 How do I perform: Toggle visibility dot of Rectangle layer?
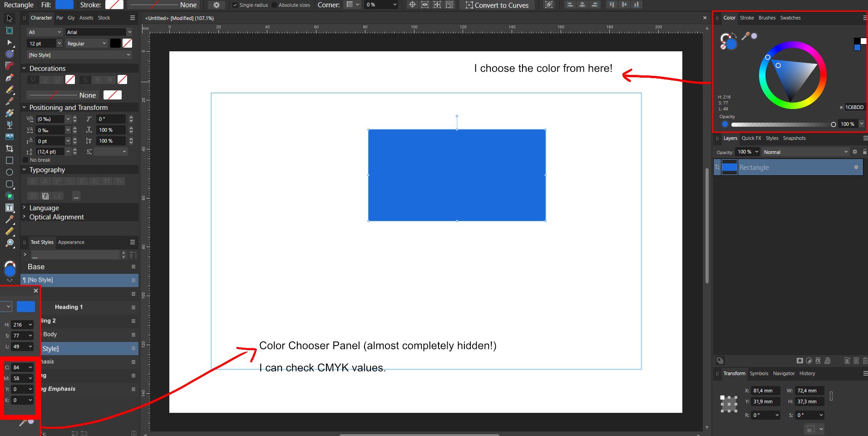856,167
